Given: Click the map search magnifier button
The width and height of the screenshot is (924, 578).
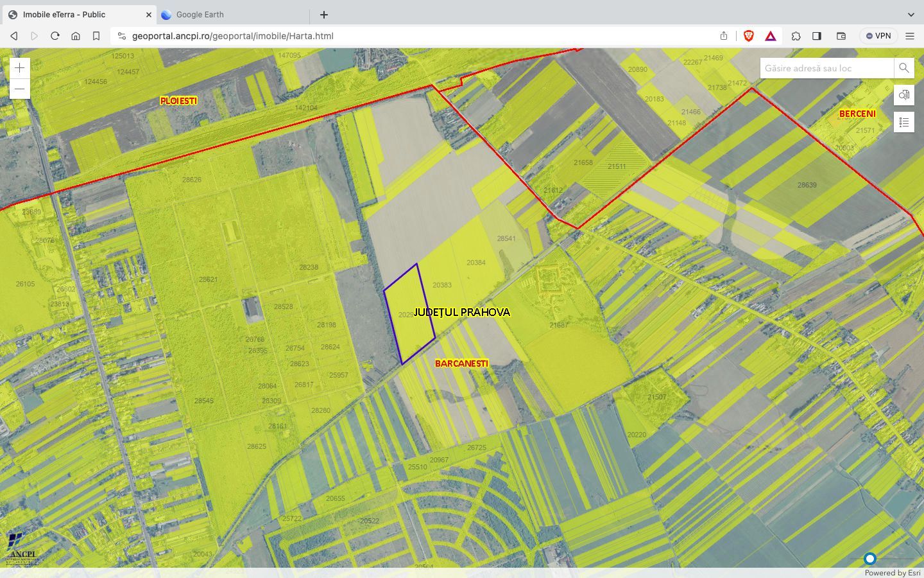Looking at the screenshot, I should pyautogui.click(x=903, y=68).
